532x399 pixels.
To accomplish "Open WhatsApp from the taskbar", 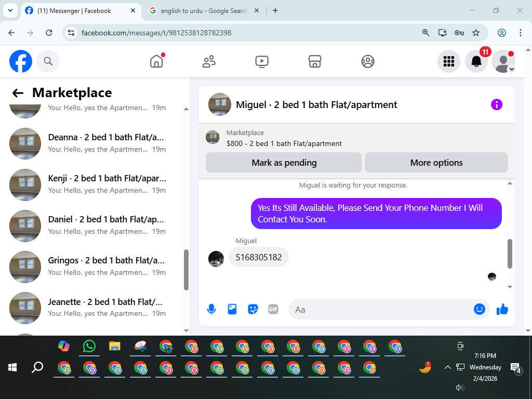I will click(x=89, y=347).
